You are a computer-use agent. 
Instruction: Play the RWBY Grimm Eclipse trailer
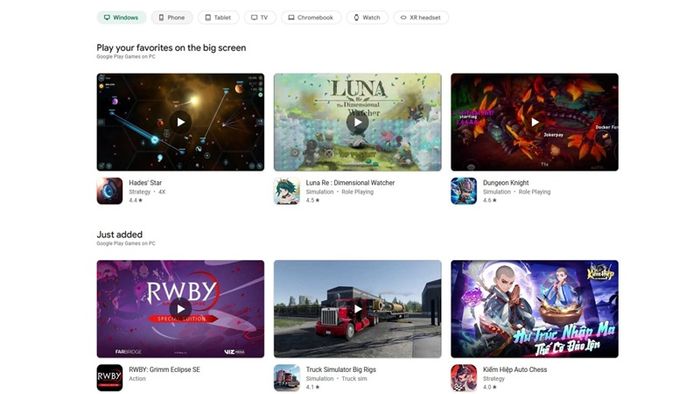click(180, 309)
